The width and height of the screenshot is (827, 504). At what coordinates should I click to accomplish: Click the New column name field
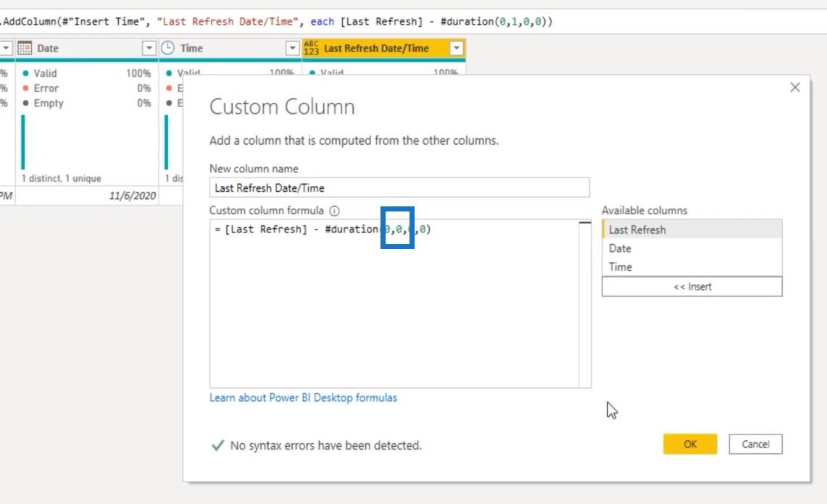point(399,188)
